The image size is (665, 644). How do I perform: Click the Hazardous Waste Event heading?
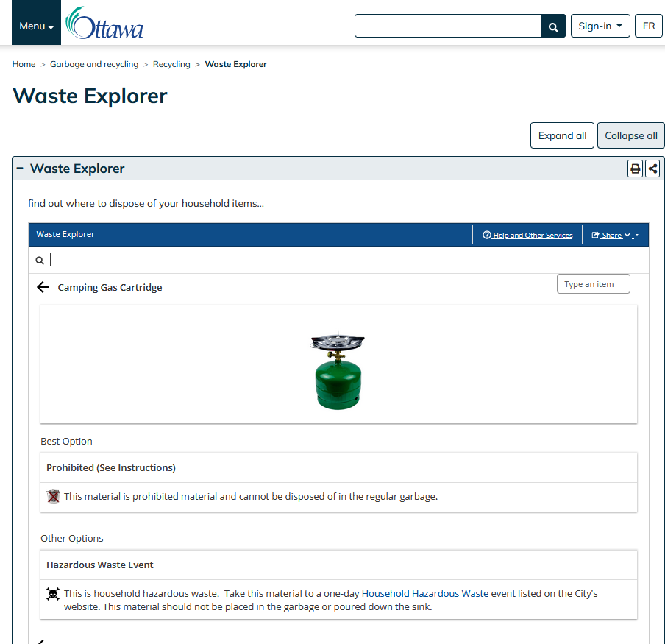click(99, 565)
